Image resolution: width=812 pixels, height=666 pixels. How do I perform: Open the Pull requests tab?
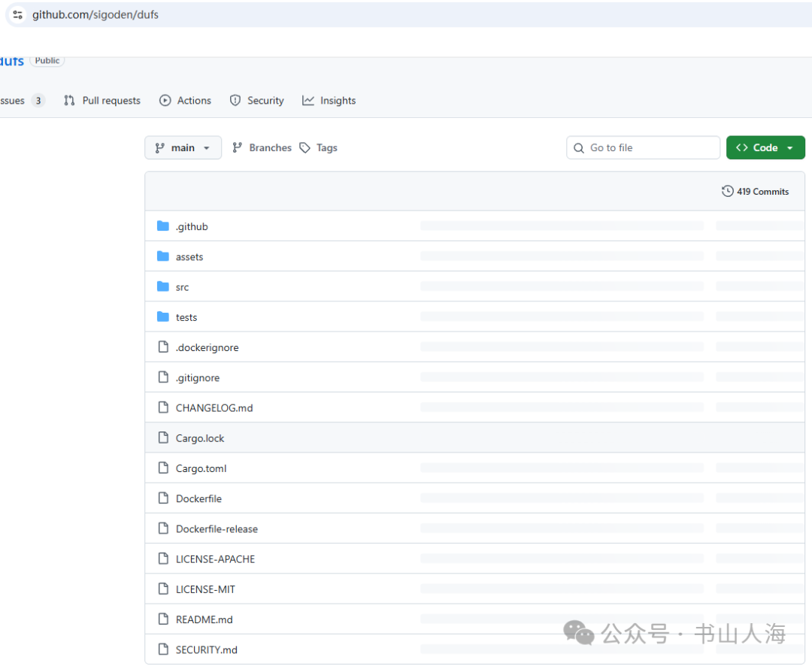coord(102,101)
